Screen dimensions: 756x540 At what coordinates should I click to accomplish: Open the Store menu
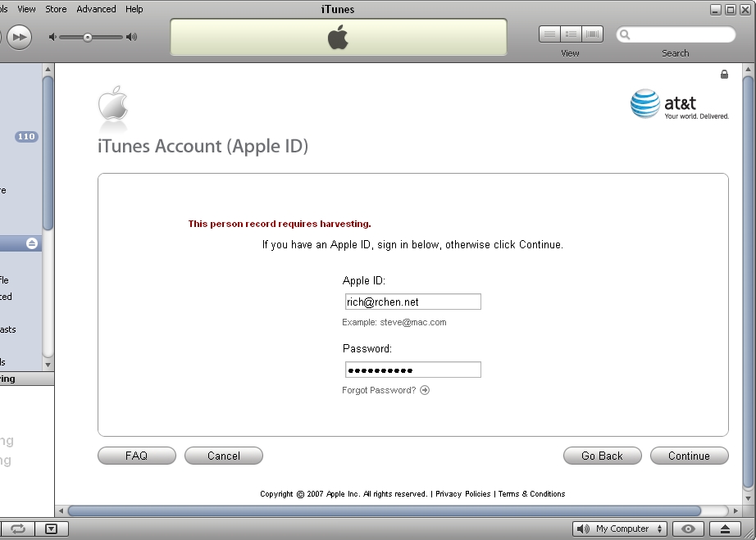[56, 9]
